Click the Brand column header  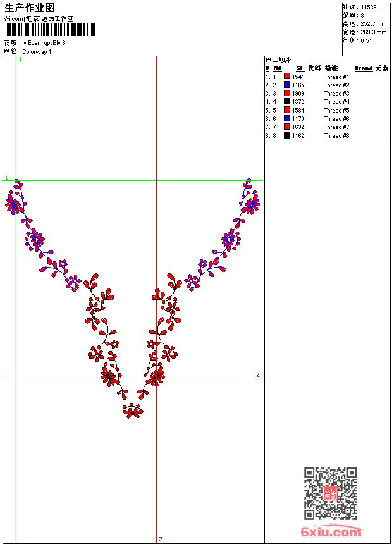click(364, 68)
